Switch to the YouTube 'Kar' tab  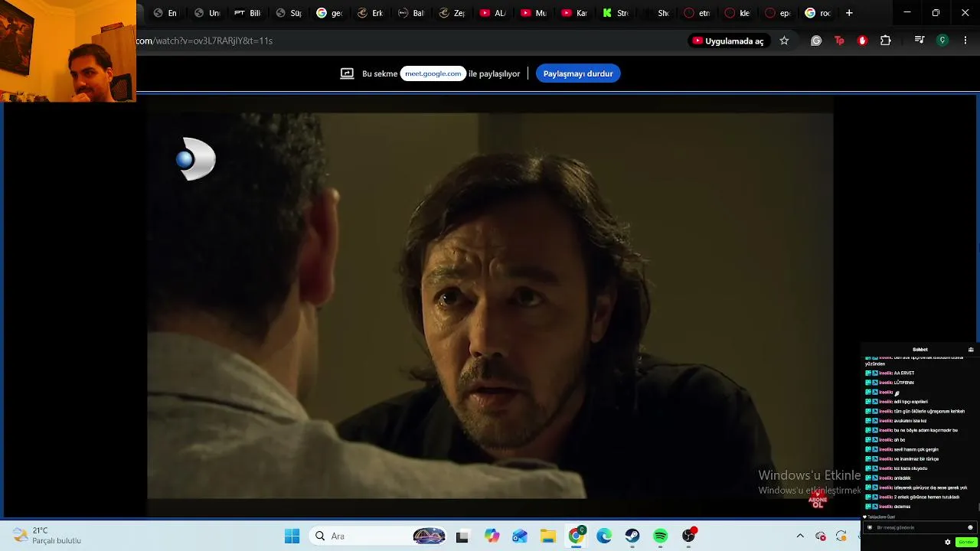pyautogui.click(x=575, y=13)
